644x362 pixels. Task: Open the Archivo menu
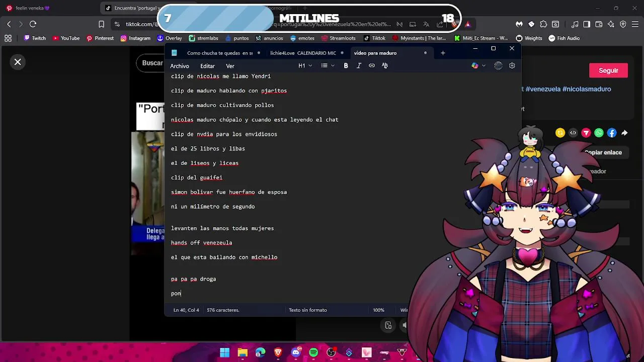point(180,66)
